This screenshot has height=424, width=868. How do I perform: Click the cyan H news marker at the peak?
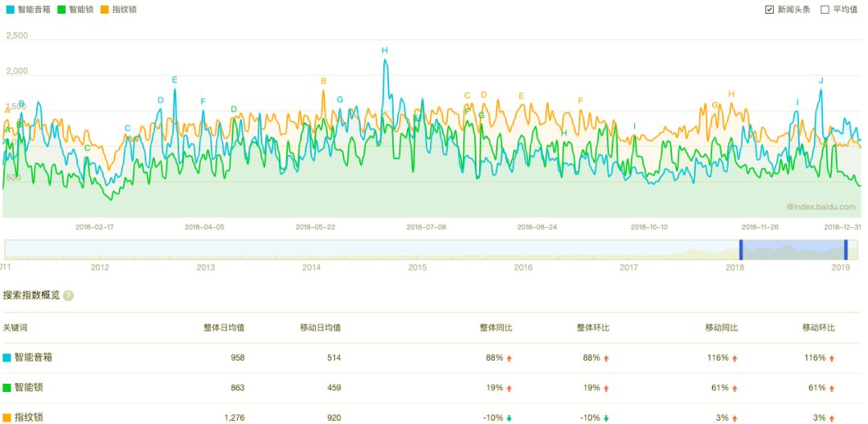pyautogui.click(x=385, y=51)
